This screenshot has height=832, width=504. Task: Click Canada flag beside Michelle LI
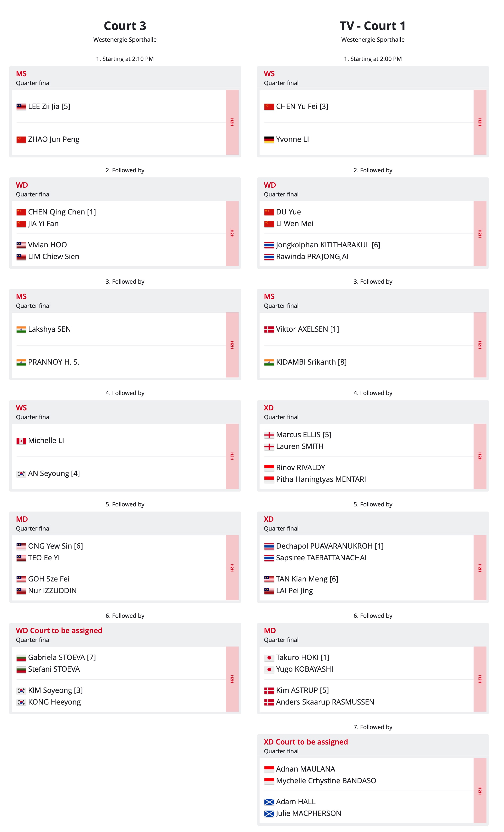(x=21, y=441)
